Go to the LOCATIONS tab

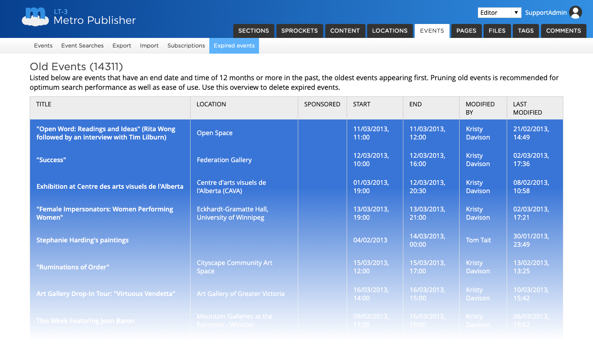[390, 31]
